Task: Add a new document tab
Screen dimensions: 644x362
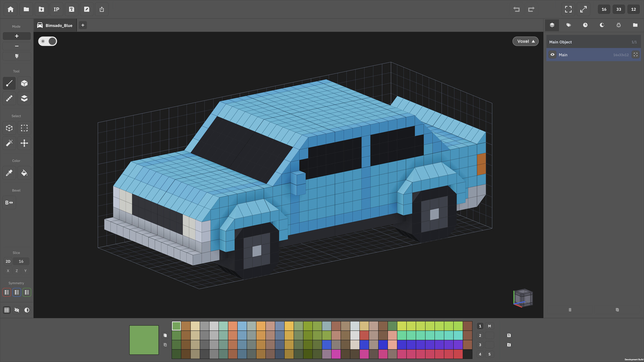Action: pos(83,25)
